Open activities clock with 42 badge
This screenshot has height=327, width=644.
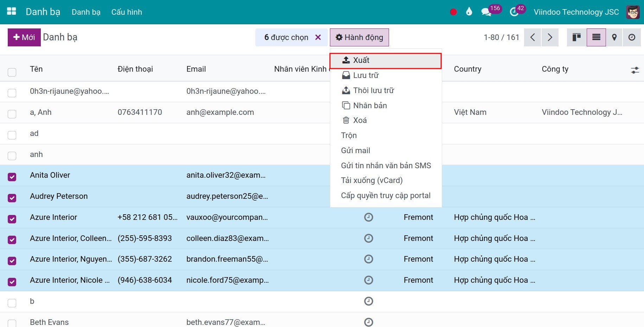pos(517,11)
